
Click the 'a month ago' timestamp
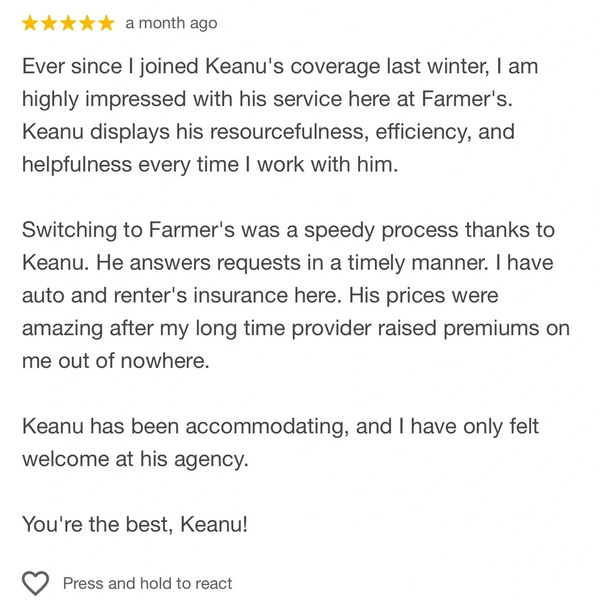171,23
